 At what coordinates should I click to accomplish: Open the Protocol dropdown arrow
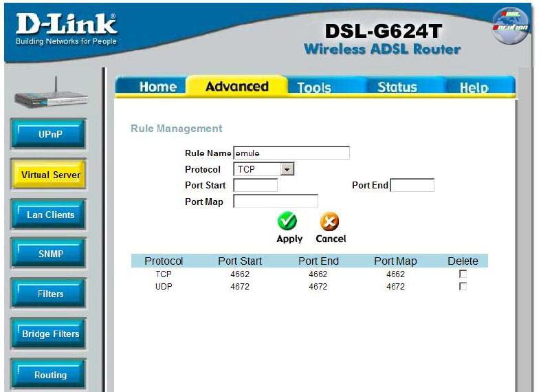pos(287,169)
